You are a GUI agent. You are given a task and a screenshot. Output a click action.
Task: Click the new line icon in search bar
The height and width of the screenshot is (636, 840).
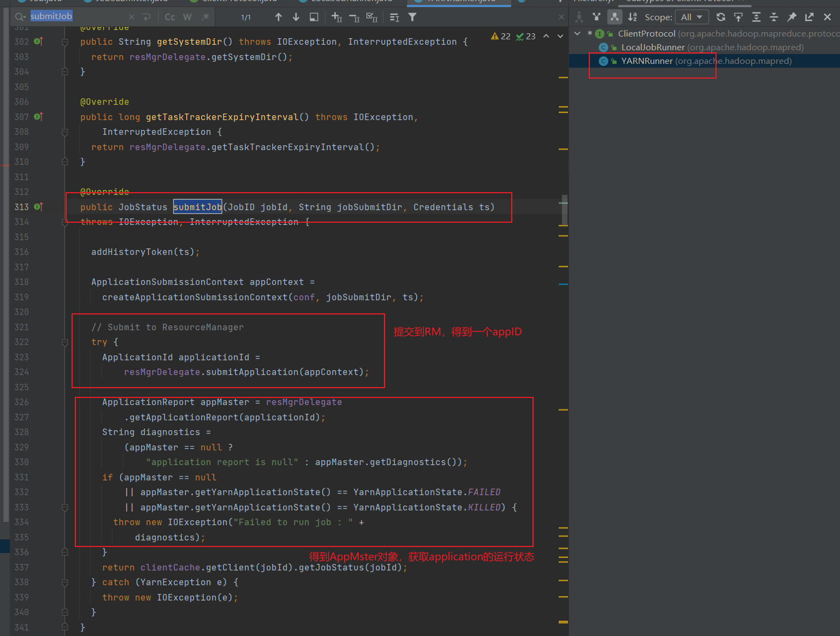146,17
